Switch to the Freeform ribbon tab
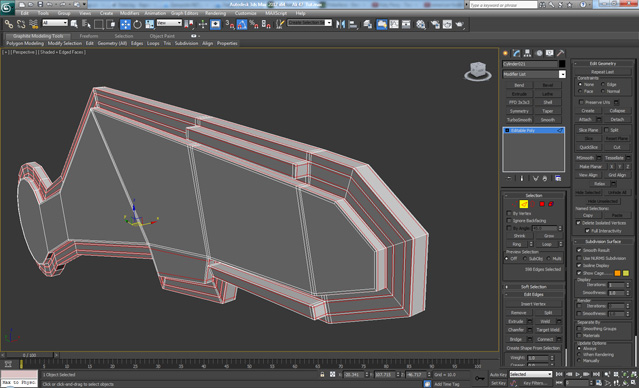The height and width of the screenshot is (388, 639). point(89,36)
